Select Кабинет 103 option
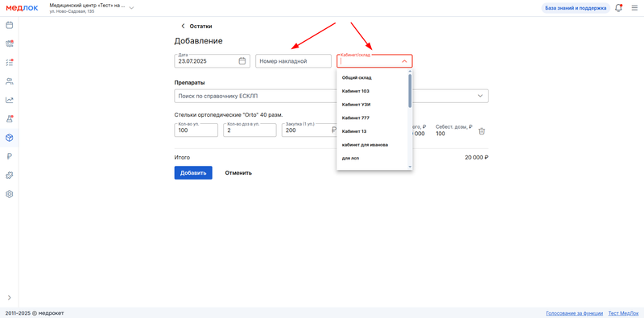The image size is (644, 318). pos(372,91)
